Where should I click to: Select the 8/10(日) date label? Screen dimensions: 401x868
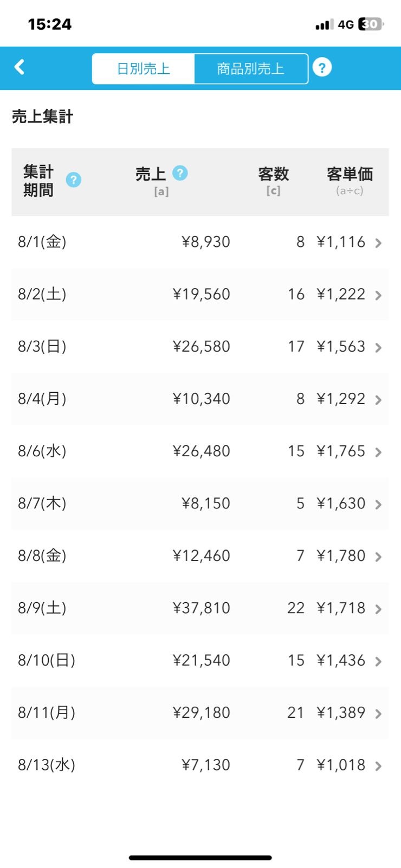(x=47, y=660)
